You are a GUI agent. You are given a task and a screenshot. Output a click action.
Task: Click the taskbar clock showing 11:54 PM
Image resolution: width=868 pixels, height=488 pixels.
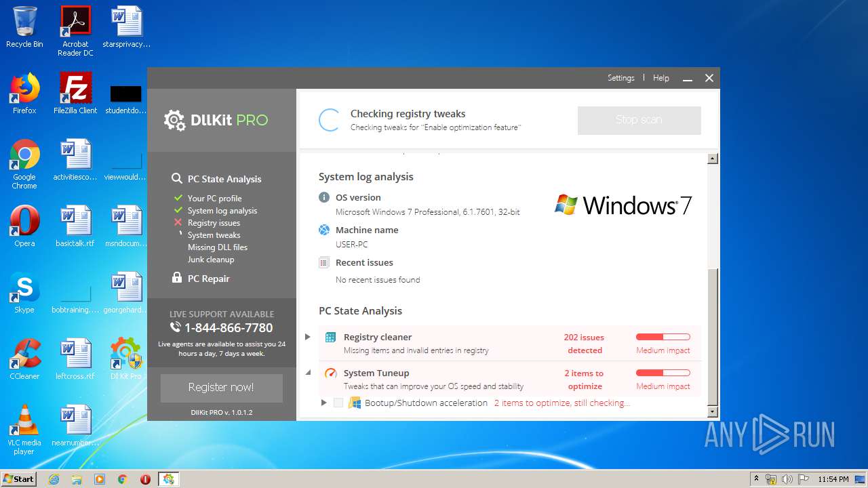(833, 479)
